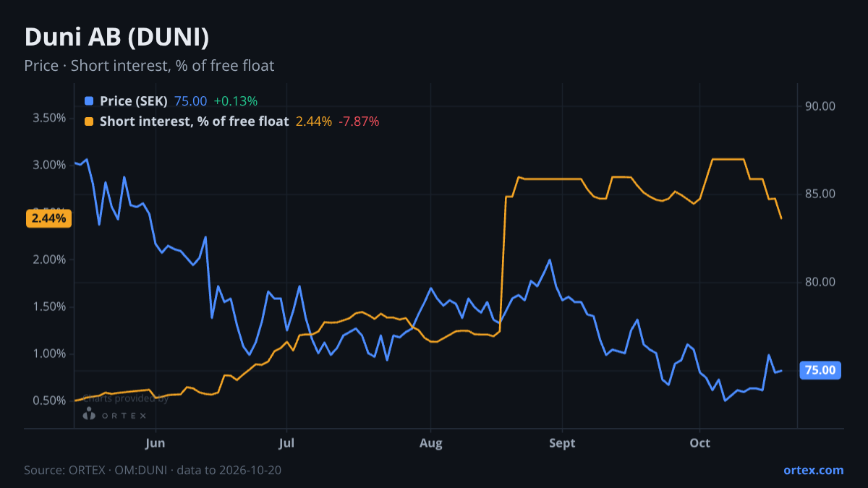Click the 3.00% left axis label

point(49,165)
